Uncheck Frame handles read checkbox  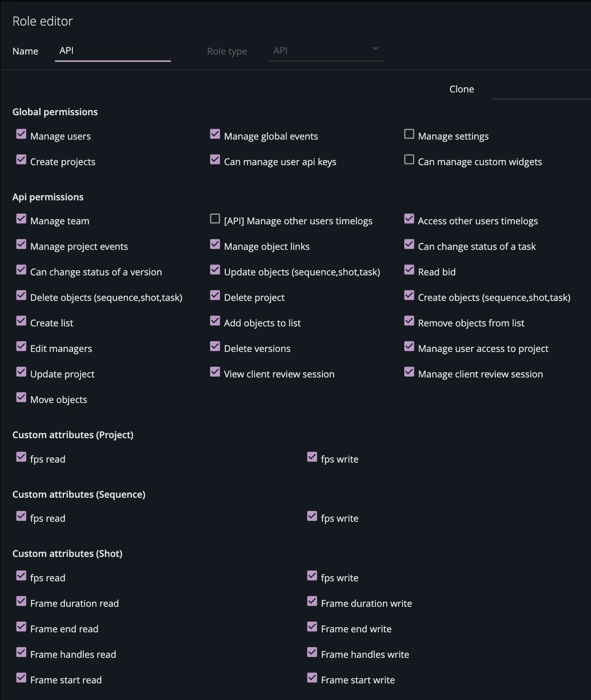[x=21, y=652]
